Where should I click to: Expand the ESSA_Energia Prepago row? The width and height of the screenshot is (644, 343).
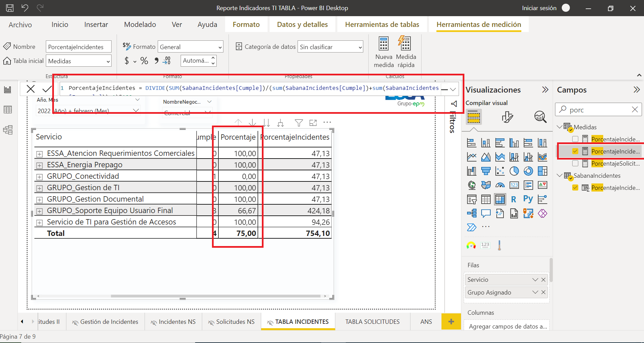[40, 165]
